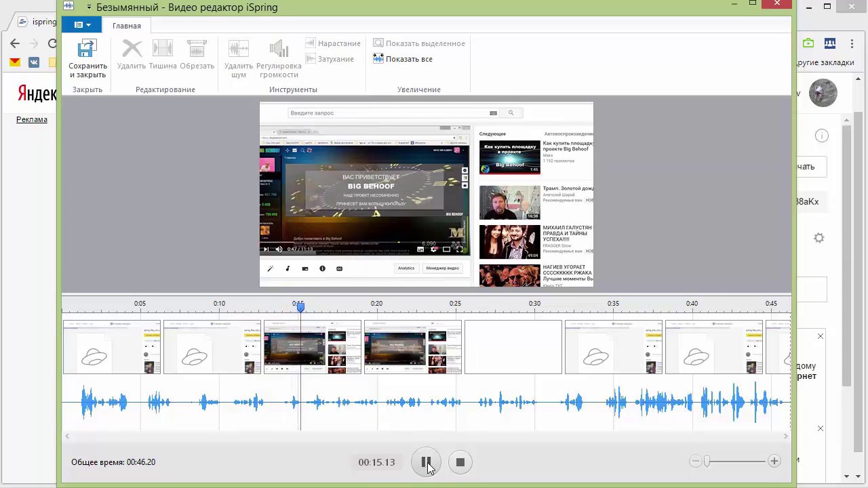The image size is (868, 488).
Task: Click the blue people extension icon in browser
Action: coord(830,43)
